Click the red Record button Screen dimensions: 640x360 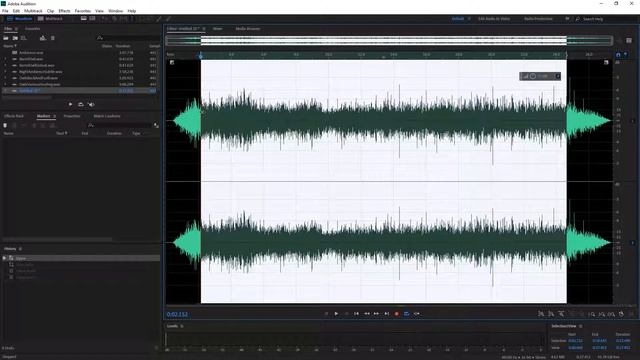[x=396, y=314]
